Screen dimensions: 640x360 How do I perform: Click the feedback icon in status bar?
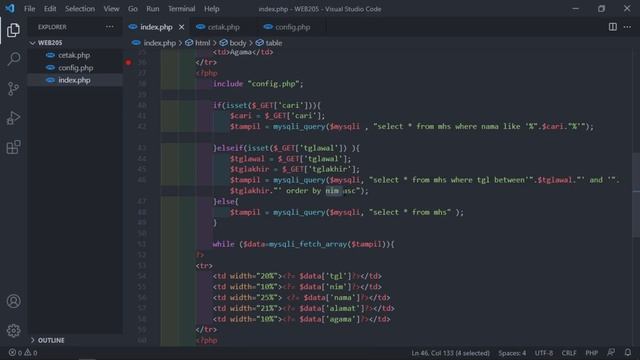click(x=611, y=352)
